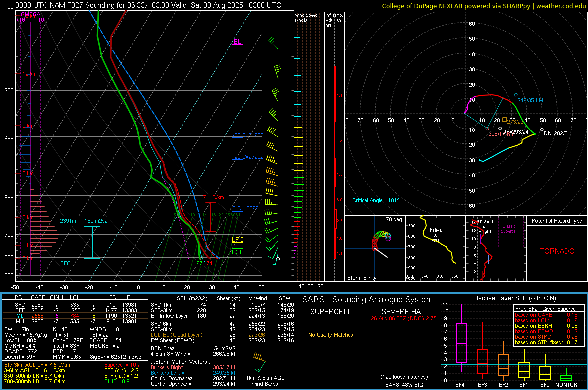Viewport: 588px width, 390px height.
Task: Click the Inf. Temp. Adv. panel header
Action: click(334, 20)
